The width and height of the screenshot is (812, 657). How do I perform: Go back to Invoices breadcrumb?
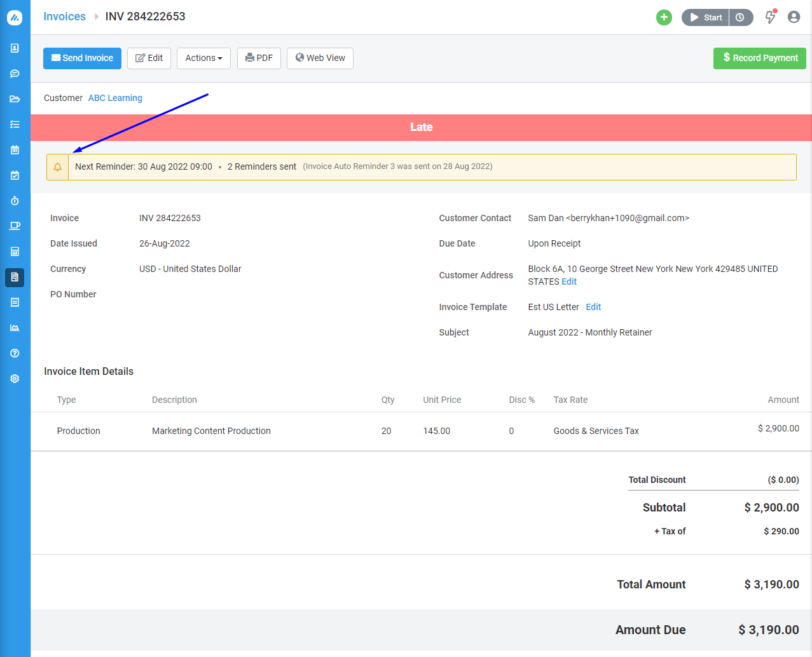[x=64, y=17]
